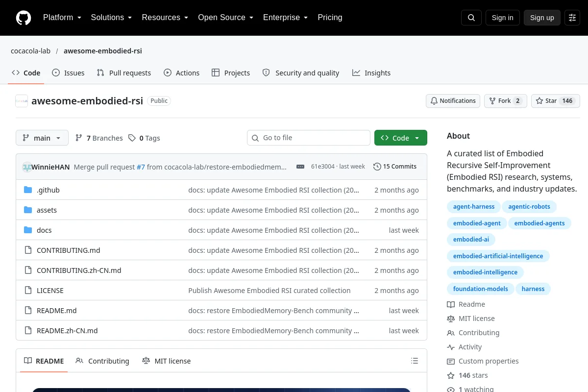This screenshot has height=392, width=588.
Task: Open the green Code dropdown
Action: [x=401, y=138]
